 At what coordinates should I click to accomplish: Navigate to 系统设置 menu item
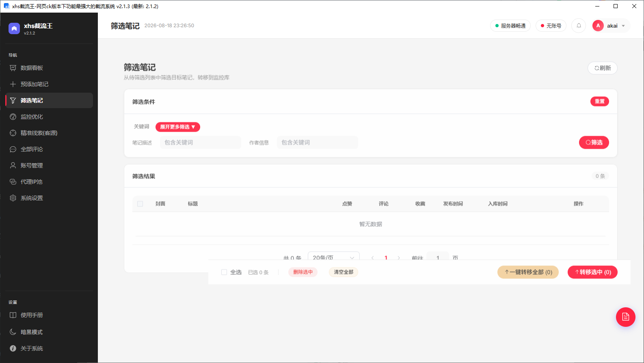click(x=49, y=198)
